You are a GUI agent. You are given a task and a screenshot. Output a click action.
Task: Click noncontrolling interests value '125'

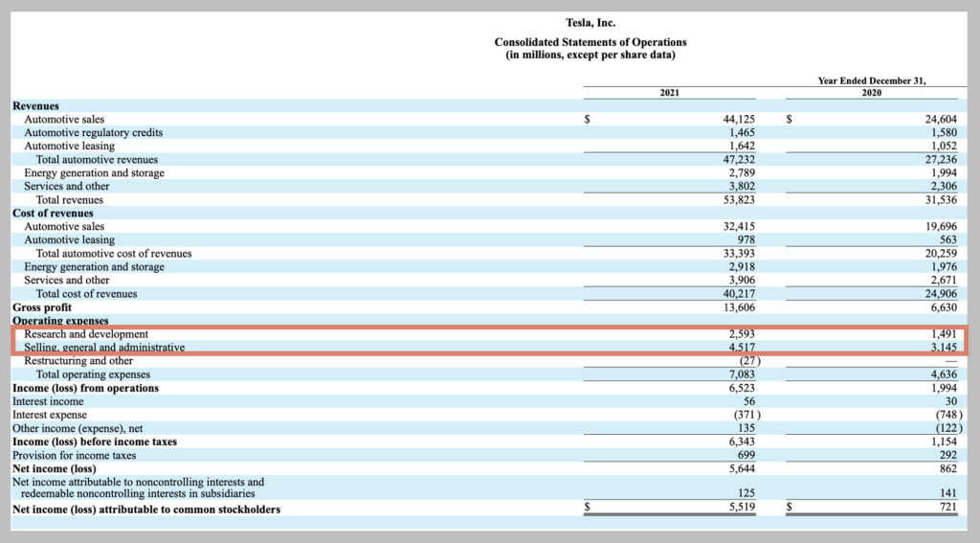[x=746, y=493]
